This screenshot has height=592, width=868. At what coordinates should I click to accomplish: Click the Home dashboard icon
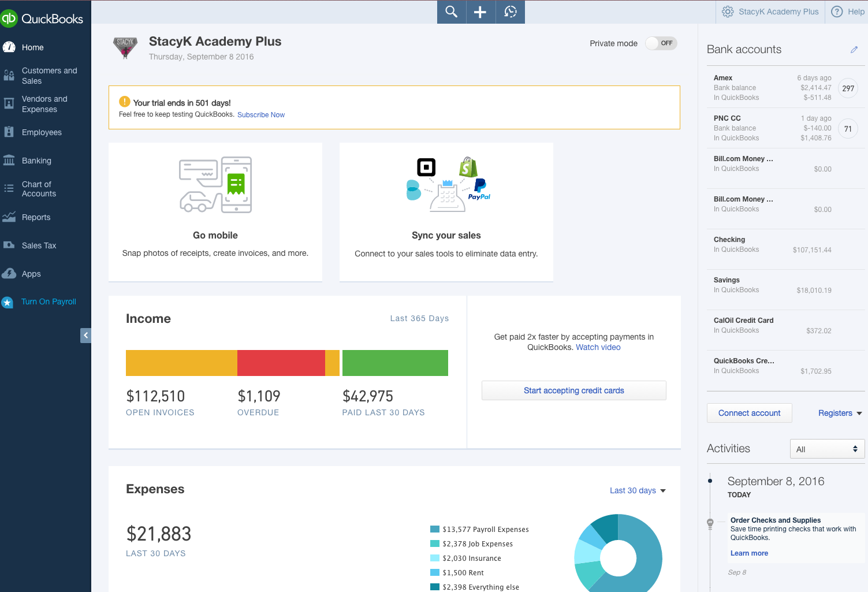coord(9,47)
